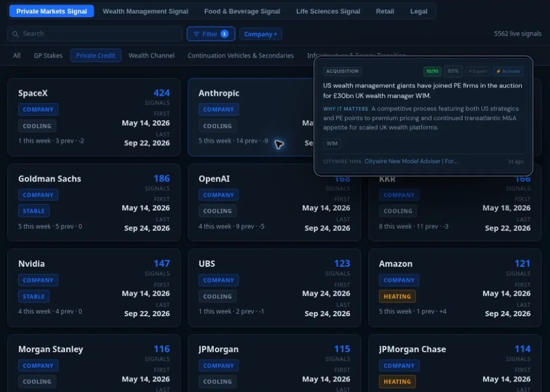This screenshot has width=550, height=392.
Task: Focus the Search input field
Action: (95, 34)
